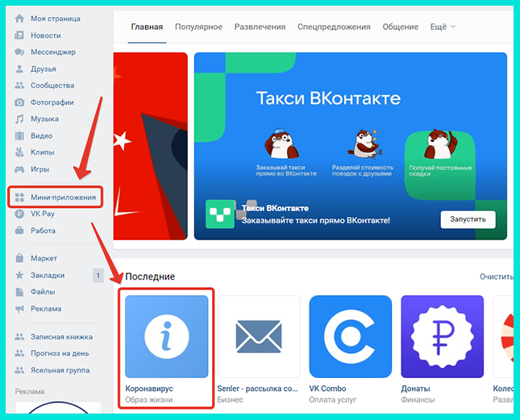
Task: Click the Коронавирус app name
Action: (x=149, y=389)
